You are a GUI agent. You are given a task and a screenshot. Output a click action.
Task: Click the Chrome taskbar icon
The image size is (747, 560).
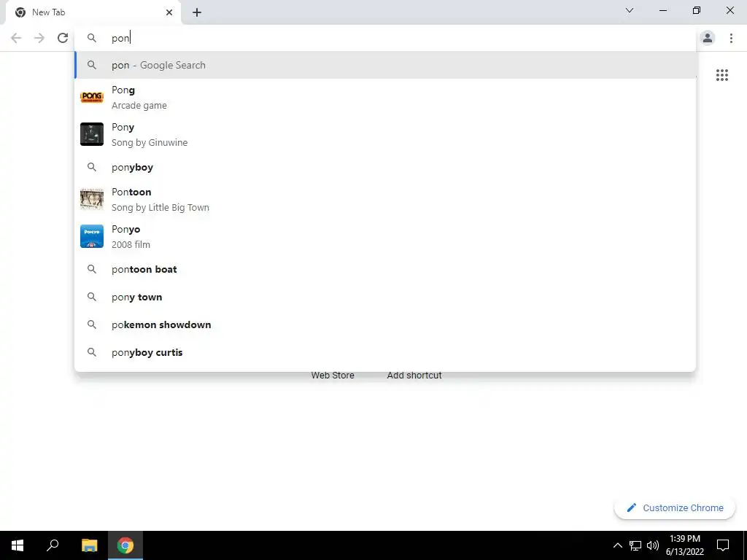click(x=125, y=545)
